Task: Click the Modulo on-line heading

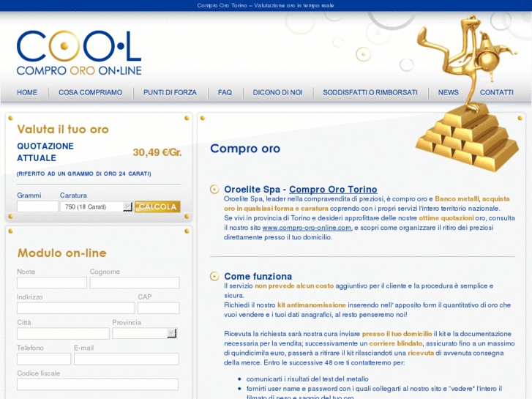Action: pyautogui.click(x=62, y=253)
